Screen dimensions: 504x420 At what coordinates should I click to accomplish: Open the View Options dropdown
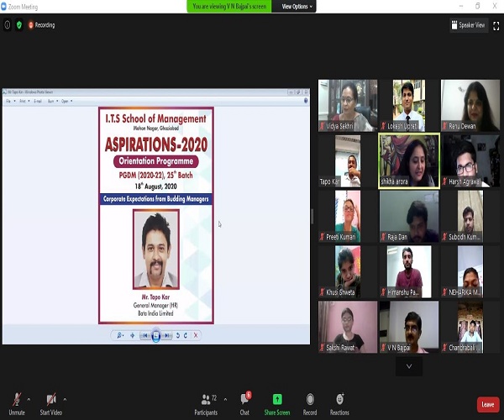coord(297,7)
